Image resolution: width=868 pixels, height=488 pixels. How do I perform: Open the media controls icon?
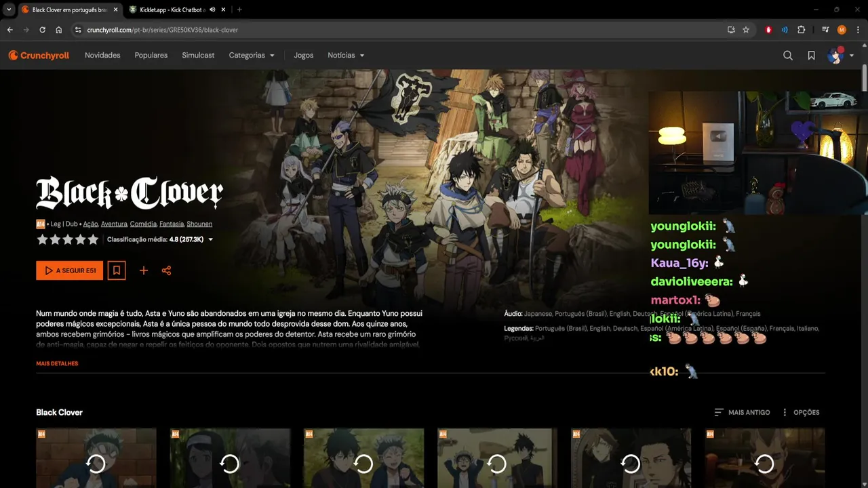(x=825, y=30)
